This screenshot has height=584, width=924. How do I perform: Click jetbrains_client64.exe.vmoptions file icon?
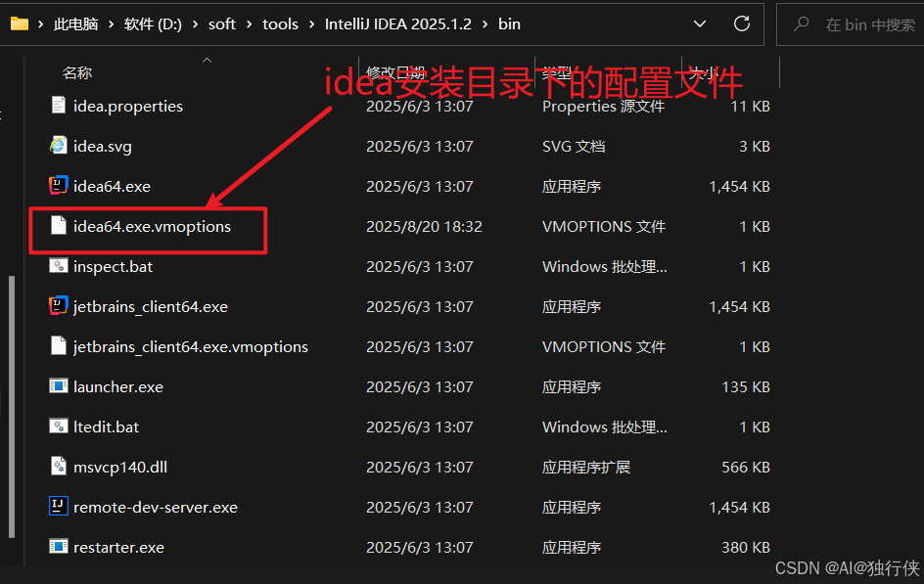(59, 345)
